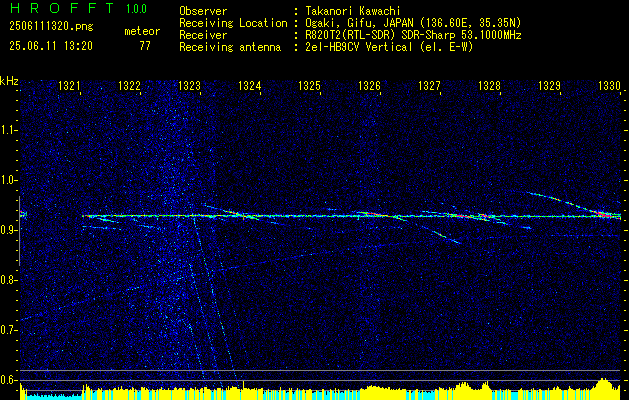Click the 1326 time marker

[369, 85]
